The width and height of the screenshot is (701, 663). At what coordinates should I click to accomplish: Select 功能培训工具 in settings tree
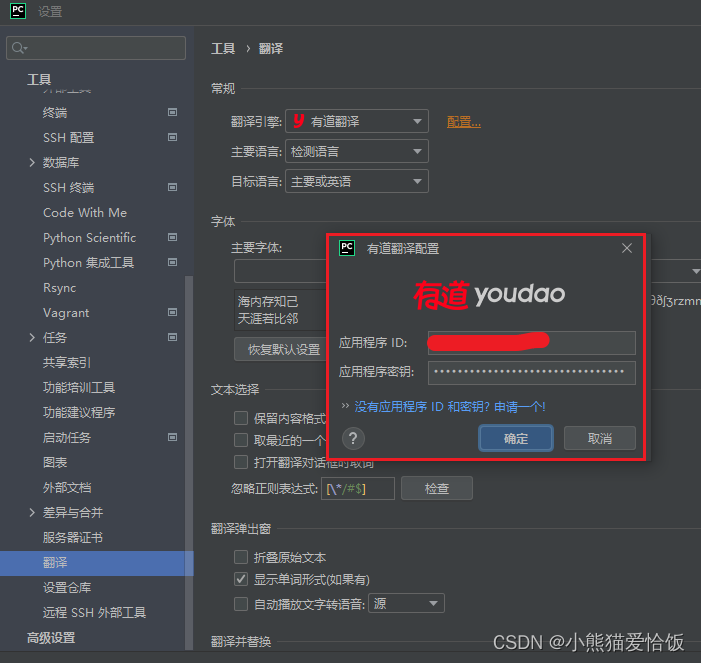click(x=79, y=388)
